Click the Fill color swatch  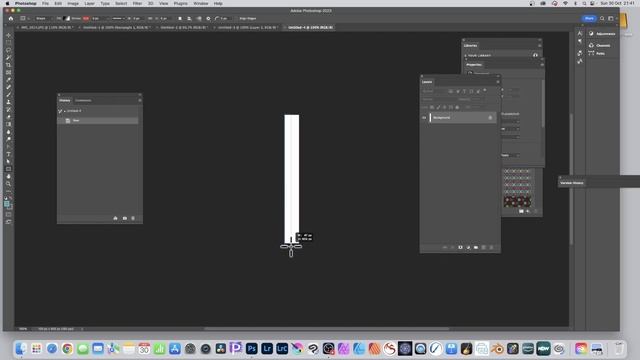(67, 18)
